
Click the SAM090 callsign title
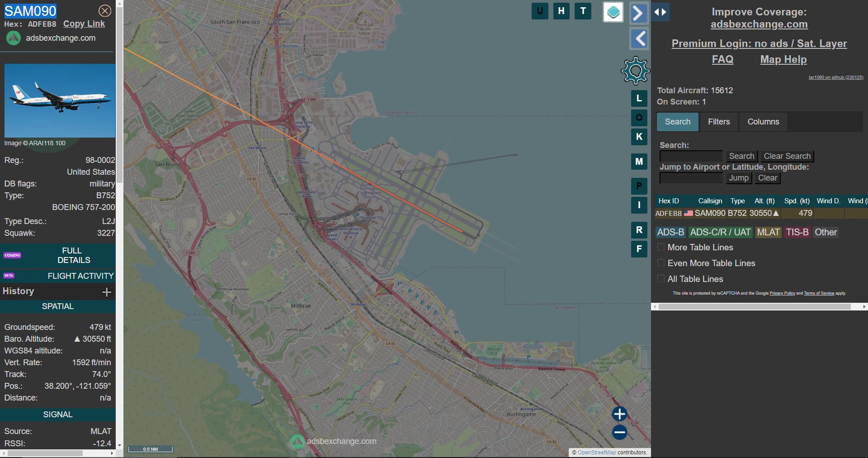(30, 11)
